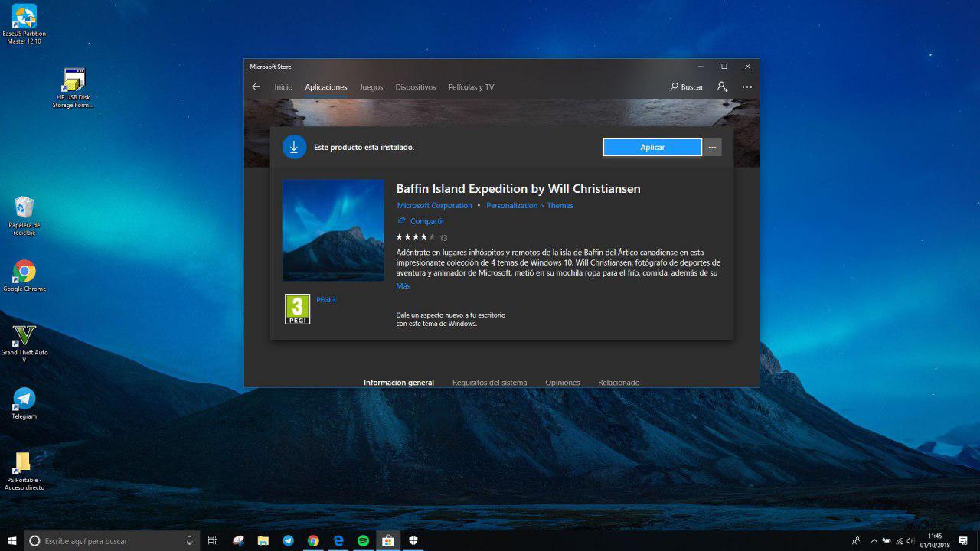Click the Compartir share link
This screenshot has height=551, width=980.
click(x=420, y=221)
